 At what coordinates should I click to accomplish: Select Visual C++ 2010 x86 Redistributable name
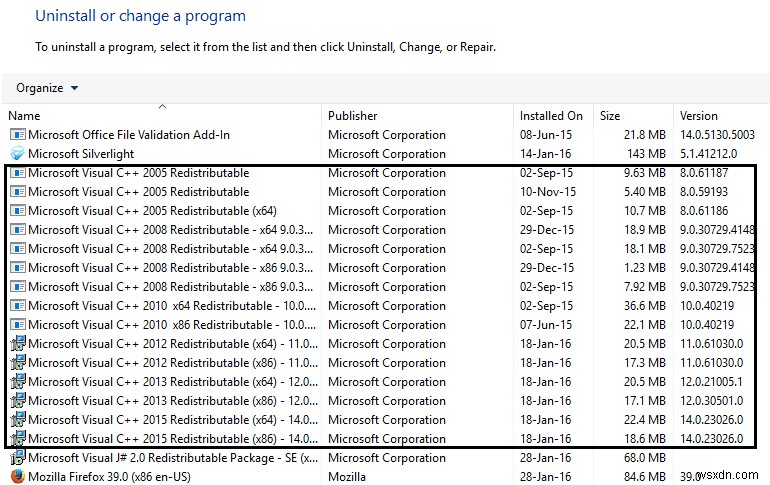click(x=172, y=325)
